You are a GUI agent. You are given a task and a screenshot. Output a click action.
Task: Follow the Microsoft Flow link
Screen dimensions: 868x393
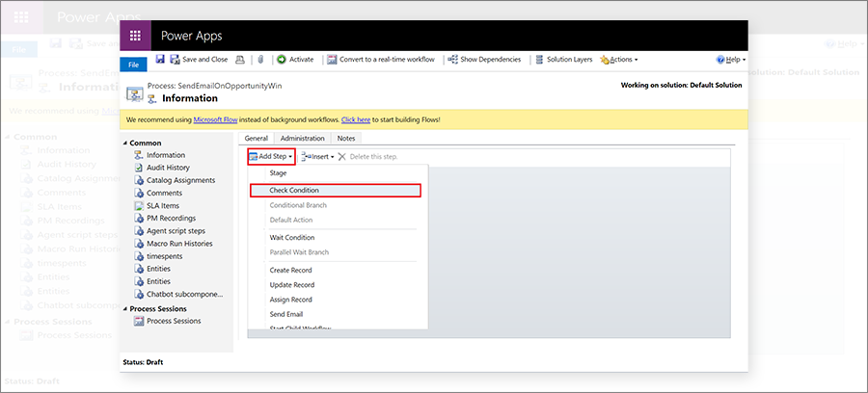click(215, 119)
